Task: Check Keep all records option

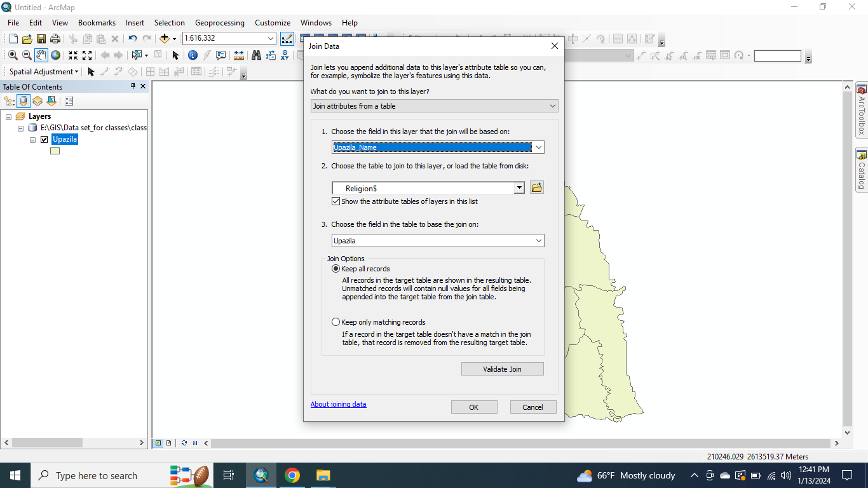Action: coord(336,268)
